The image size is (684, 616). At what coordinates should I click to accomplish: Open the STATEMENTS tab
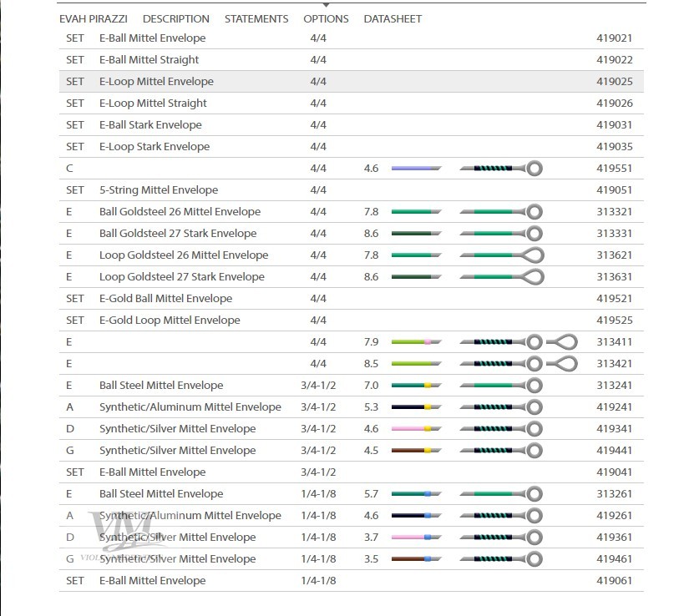256,19
